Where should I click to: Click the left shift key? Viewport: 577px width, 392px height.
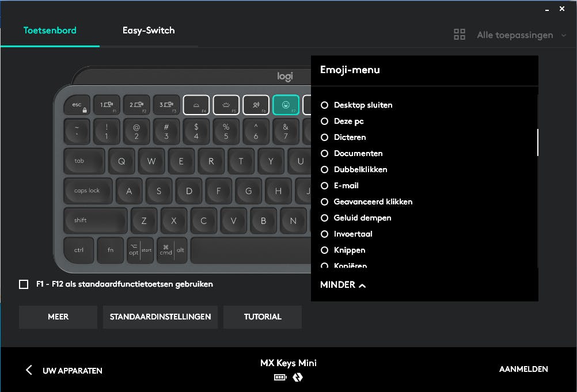click(96, 220)
